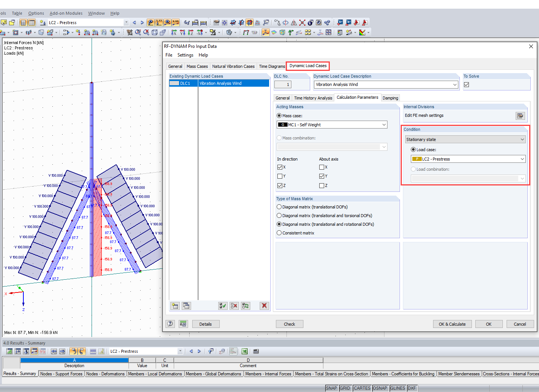Image resolution: width=539 pixels, height=392 pixels.
Task: Click the show results eye icon in toolbar
Action: [x=168, y=23]
